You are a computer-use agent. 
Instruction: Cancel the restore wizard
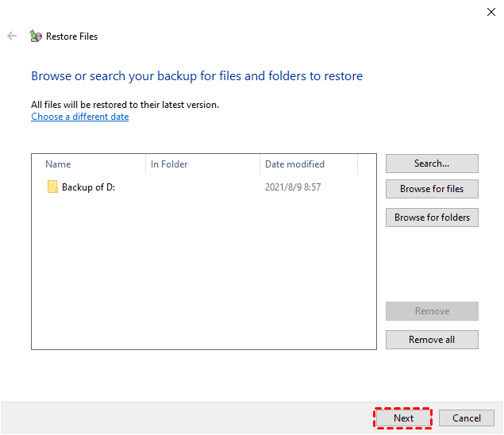(467, 418)
